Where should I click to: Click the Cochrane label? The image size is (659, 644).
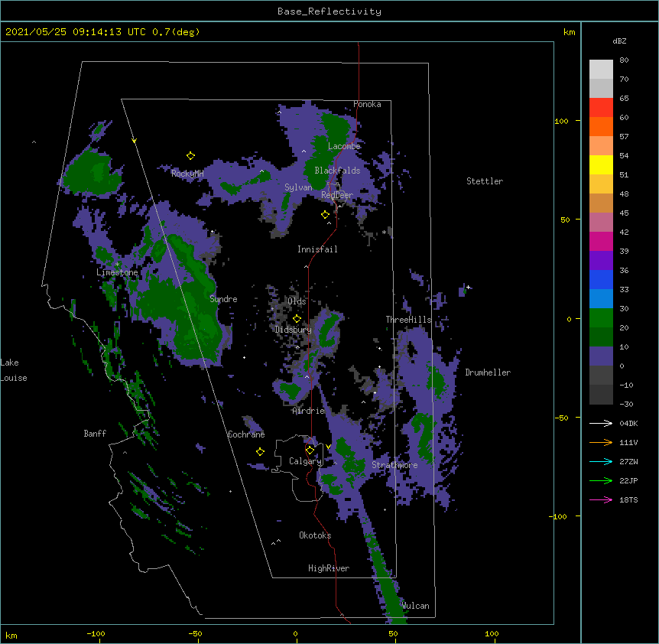coord(246,434)
